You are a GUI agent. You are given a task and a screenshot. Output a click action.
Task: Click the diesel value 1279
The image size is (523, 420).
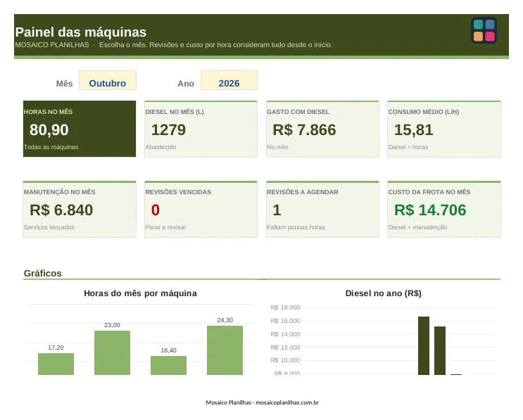click(x=168, y=129)
